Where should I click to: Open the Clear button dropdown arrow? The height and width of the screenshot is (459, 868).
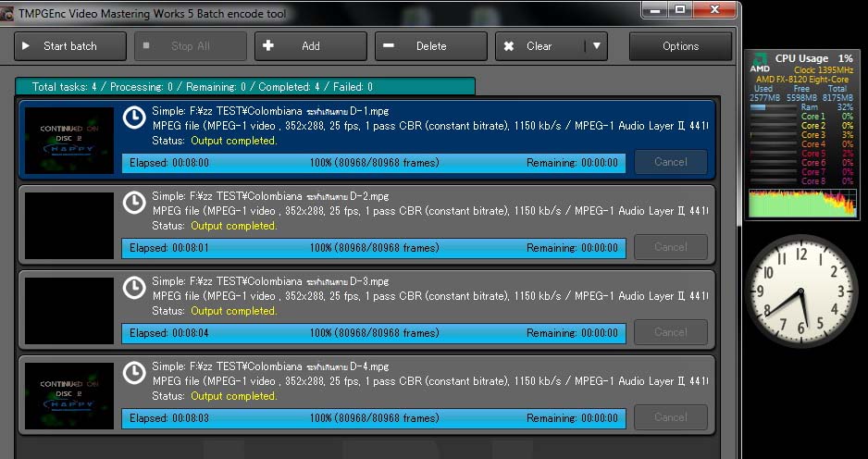click(x=597, y=46)
